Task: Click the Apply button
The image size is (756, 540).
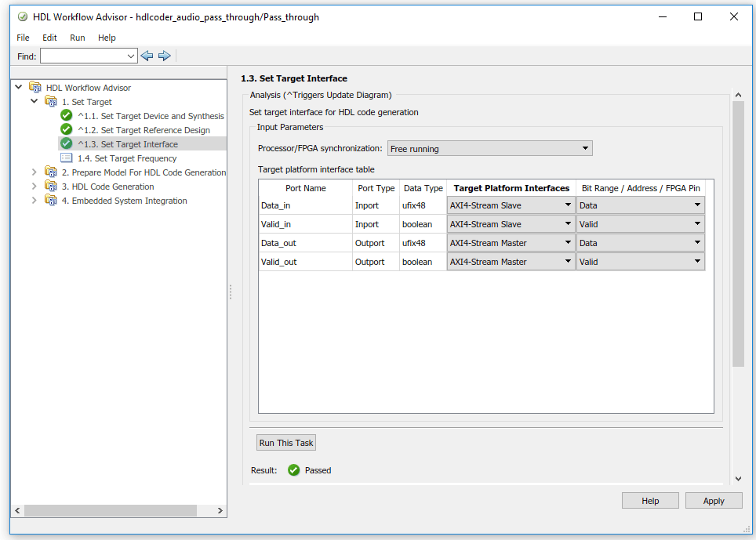Action: coord(714,501)
